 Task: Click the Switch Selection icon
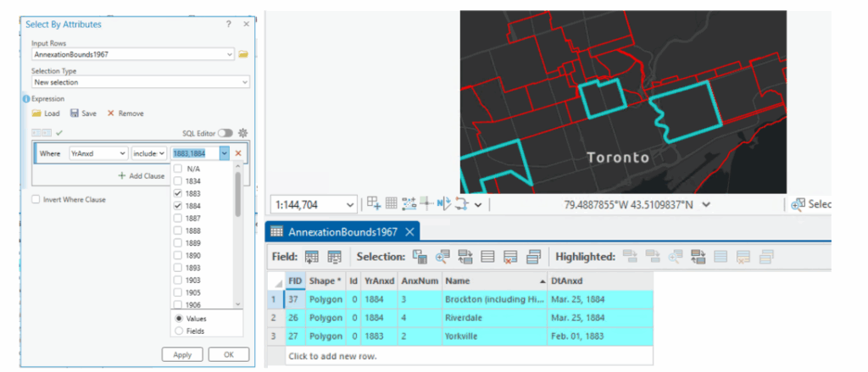[x=465, y=257]
